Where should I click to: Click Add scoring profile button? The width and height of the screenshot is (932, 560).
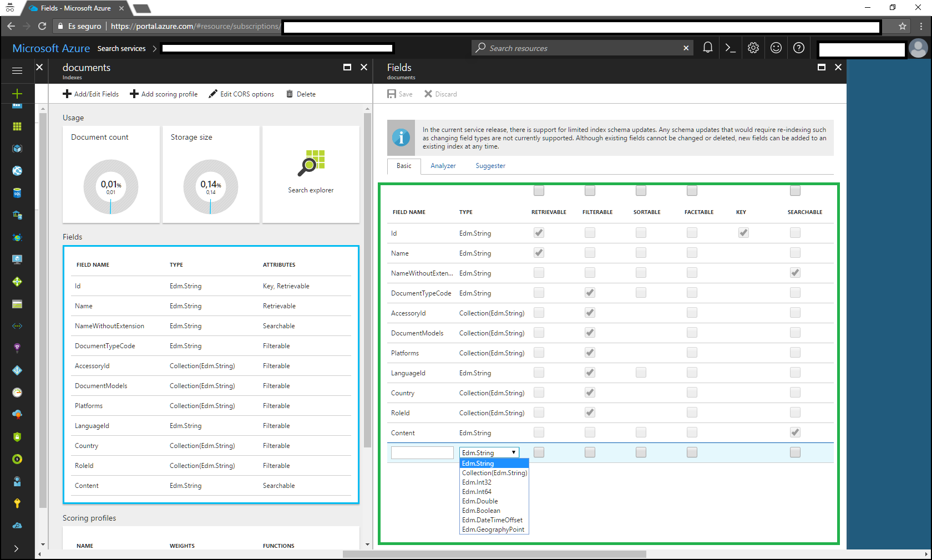pos(164,94)
